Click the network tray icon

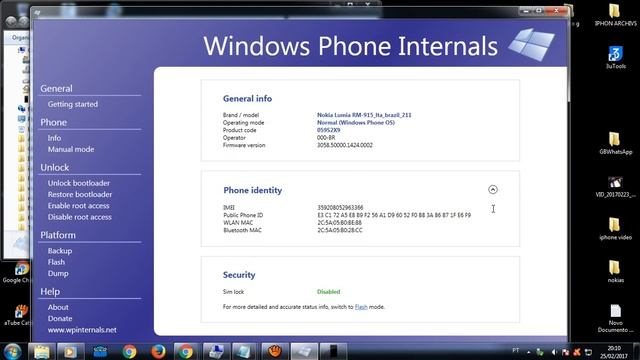point(588,352)
